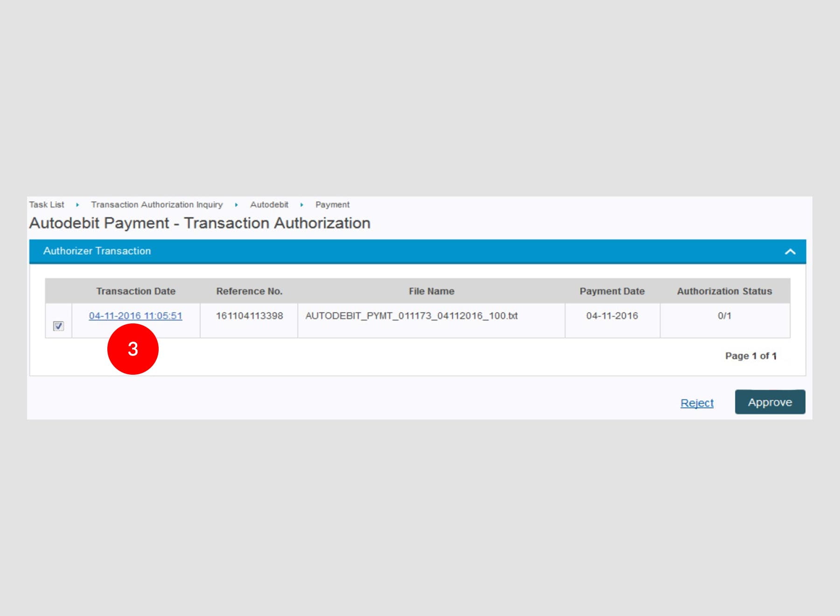The height and width of the screenshot is (616, 840).
Task: Go to Task List breadcrumb
Action: [47, 204]
